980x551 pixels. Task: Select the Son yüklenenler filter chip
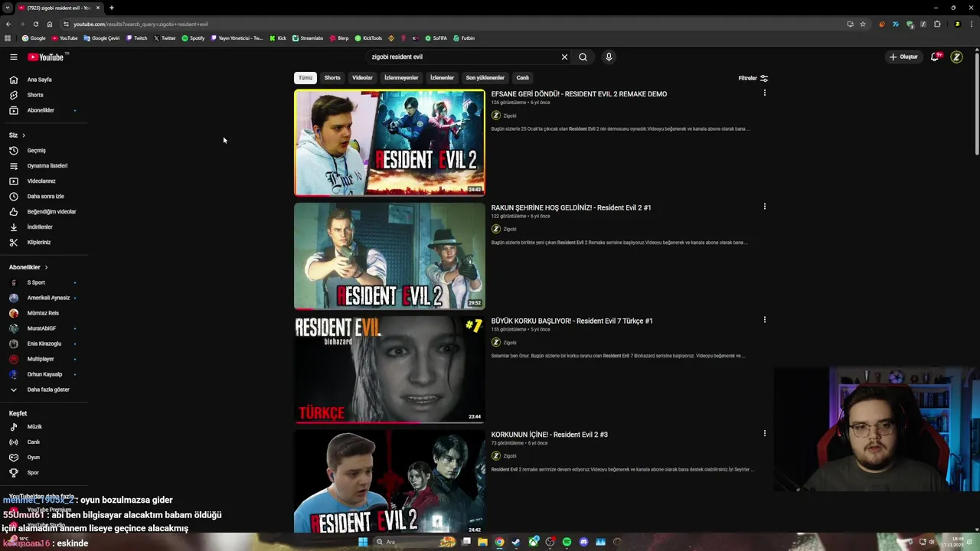[x=485, y=77]
